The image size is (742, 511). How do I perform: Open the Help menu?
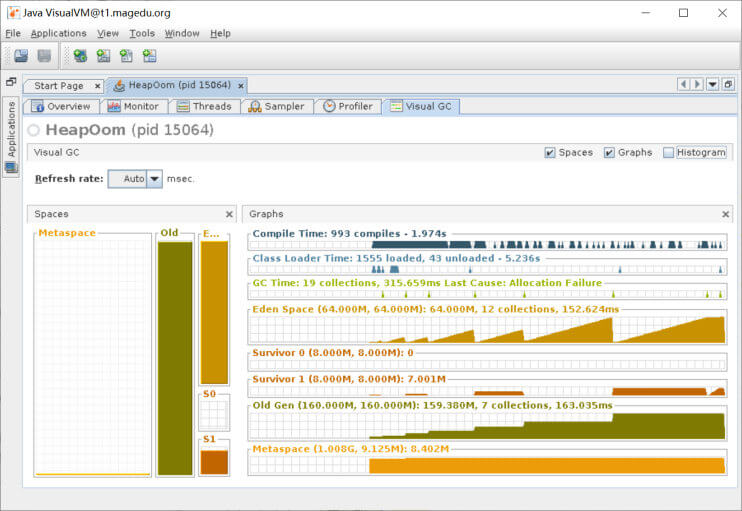(x=220, y=34)
